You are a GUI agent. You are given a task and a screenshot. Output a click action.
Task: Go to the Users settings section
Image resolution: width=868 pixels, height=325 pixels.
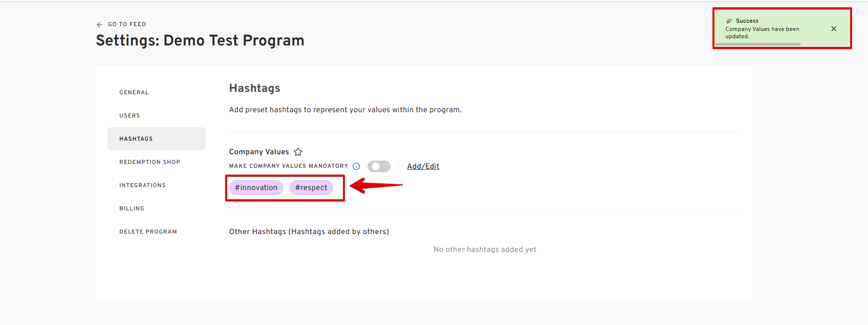point(130,116)
